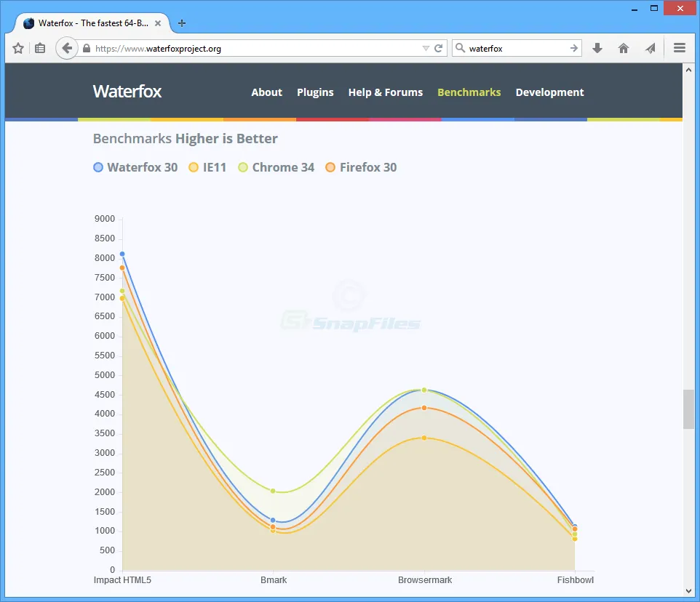Open the bookmarks list icon
Screen dimensions: 700x602
40,48
